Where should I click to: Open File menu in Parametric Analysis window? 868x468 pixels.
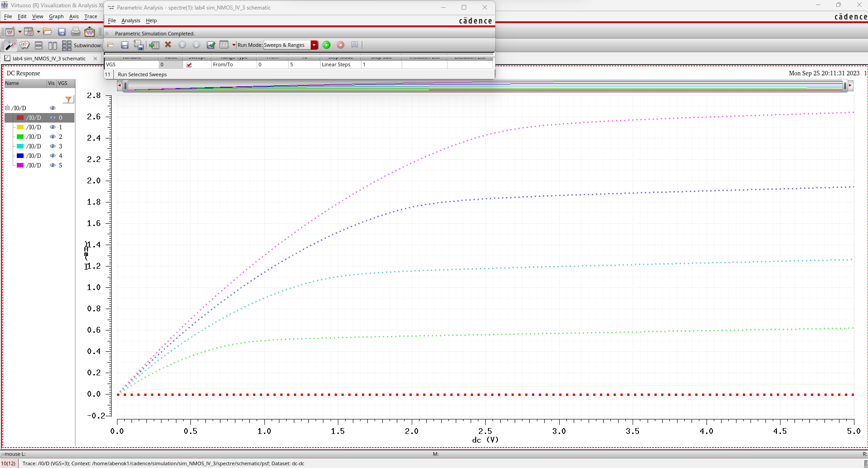tap(112, 21)
